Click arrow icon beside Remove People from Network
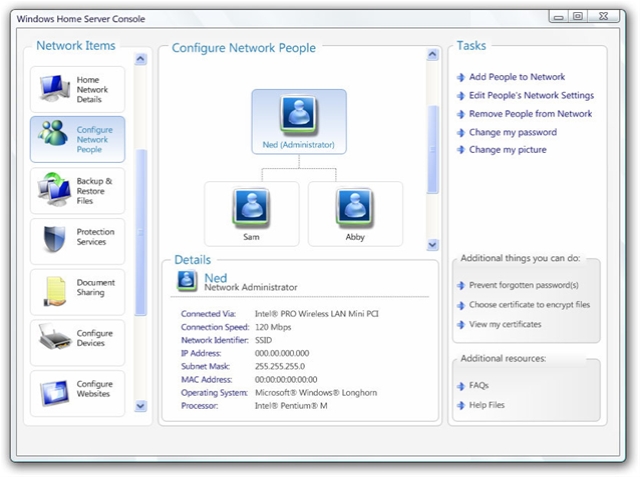Image resolution: width=640 pixels, height=477 pixels. tap(461, 114)
